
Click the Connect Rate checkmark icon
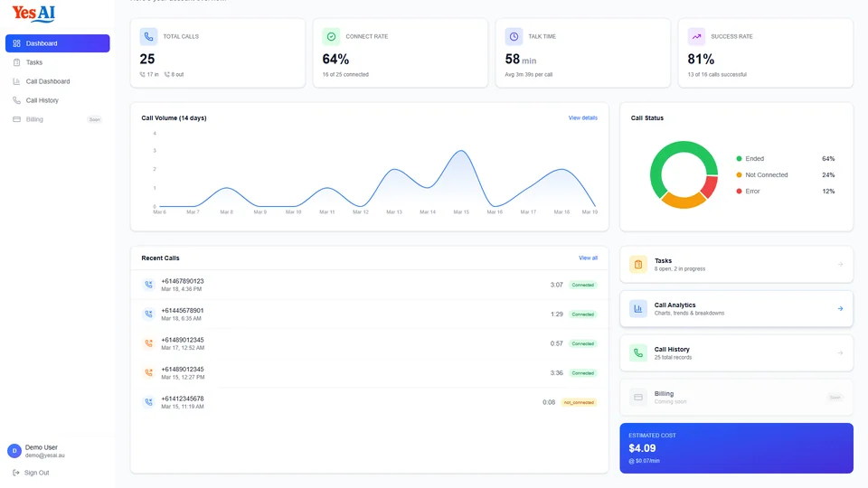331,36
